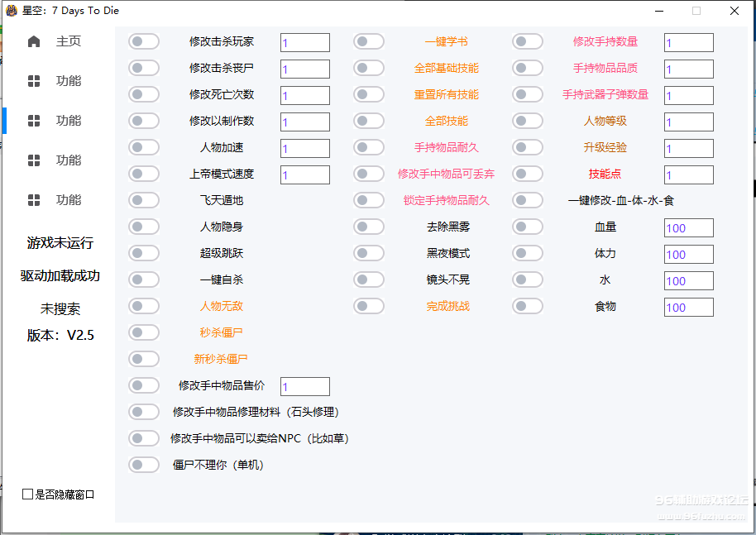Select the 上帝模式速度 input field

click(x=305, y=174)
